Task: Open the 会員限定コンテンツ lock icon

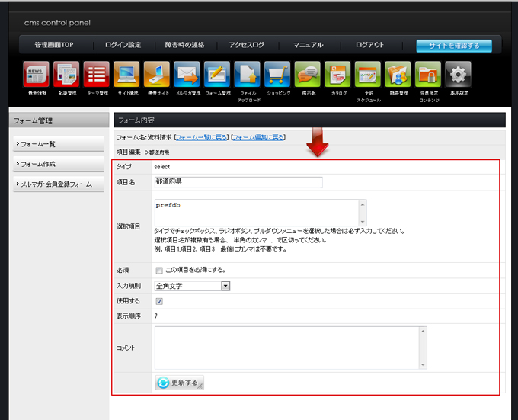Action: [428, 75]
